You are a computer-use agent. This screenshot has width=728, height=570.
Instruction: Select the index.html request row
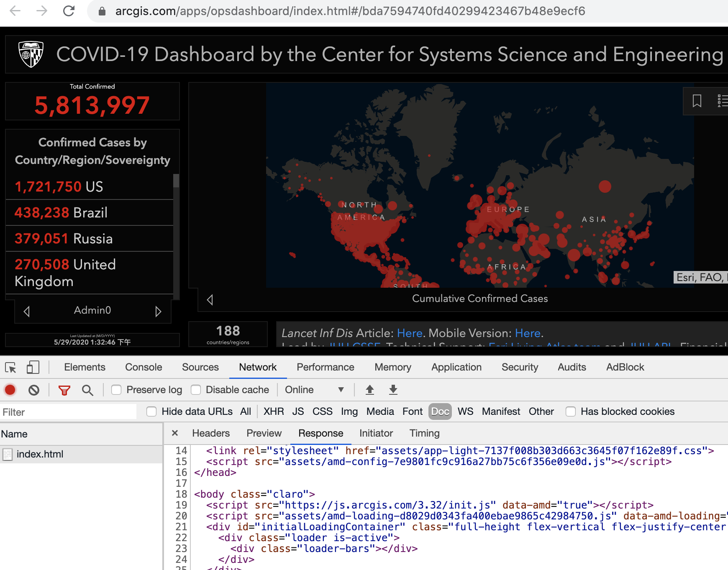[81, 454]
